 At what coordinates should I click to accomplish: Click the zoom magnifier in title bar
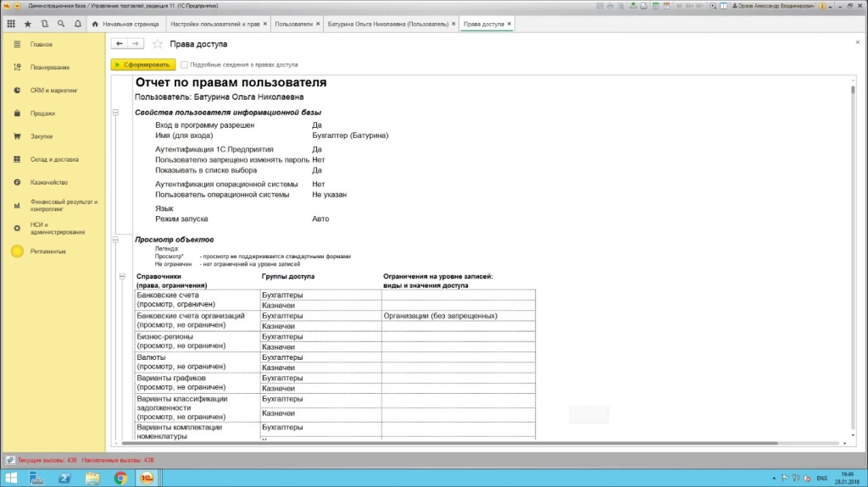click(712, 6)
